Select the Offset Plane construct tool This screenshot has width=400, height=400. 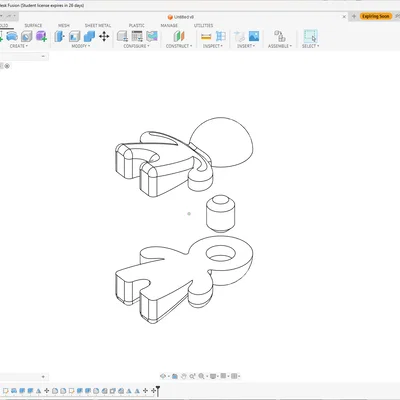[179, 36]
